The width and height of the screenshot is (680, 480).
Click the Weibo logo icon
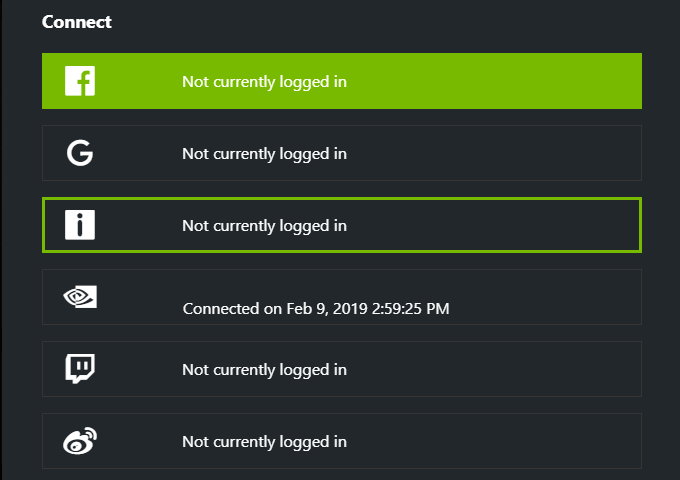tap(79, 441)
